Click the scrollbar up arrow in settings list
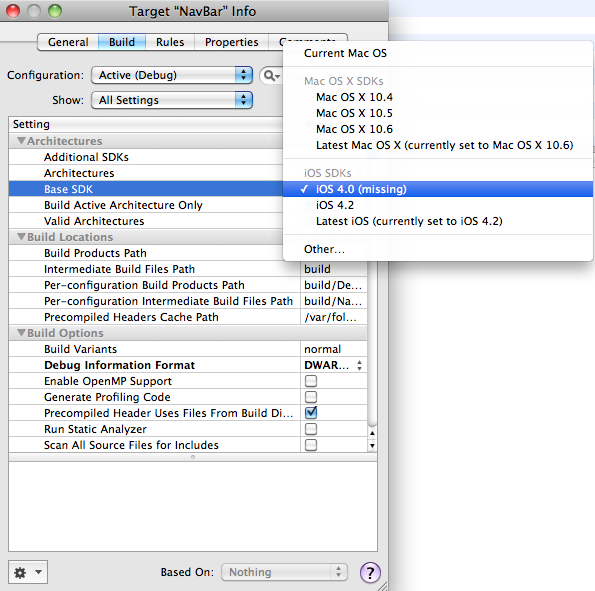 click(x=372, y=433)
